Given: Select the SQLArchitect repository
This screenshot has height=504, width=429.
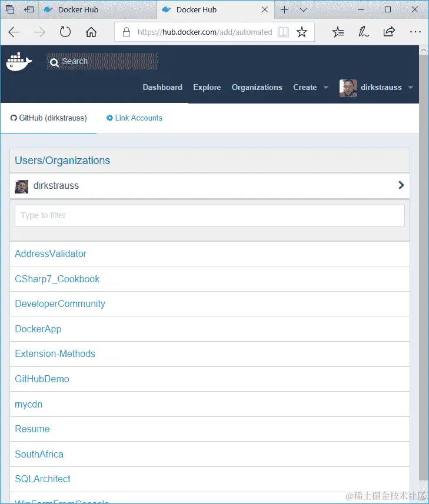Looking at the screenshot, I should (x=42, y=479).
